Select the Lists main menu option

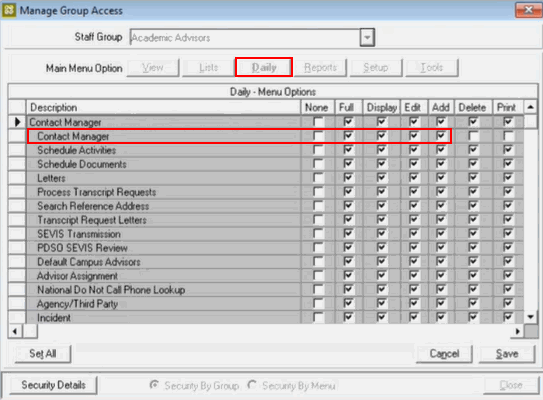click(x=208, y=68)
